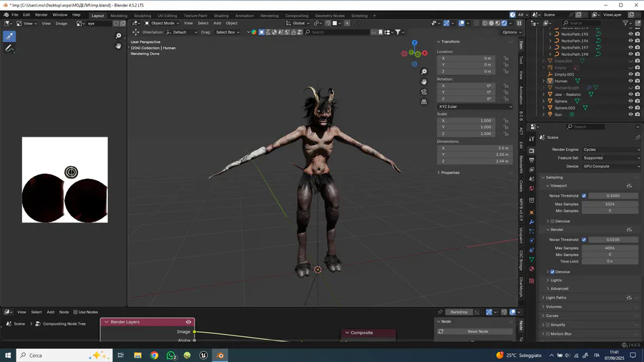The image size is (644, 362).
Task: Open the Select Box drag dropdown
Action: 228,32
